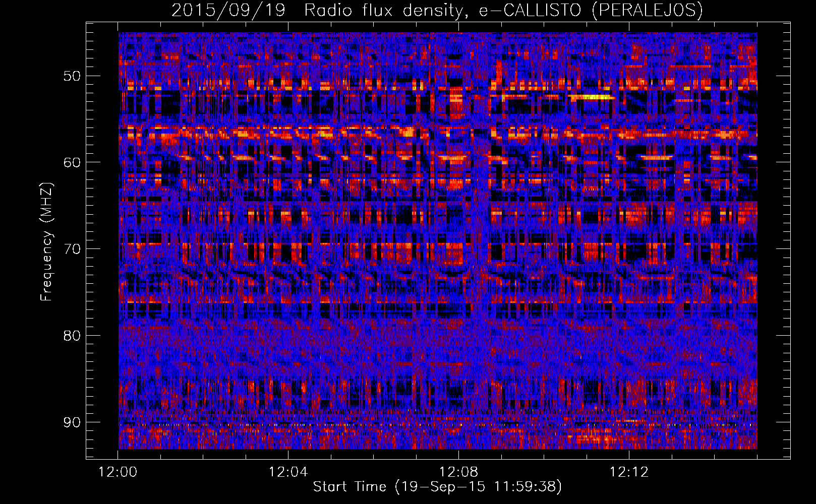Click the '12:04' time tick label
This screenshot has width=816, height=504.
click(x=288, y=472)
